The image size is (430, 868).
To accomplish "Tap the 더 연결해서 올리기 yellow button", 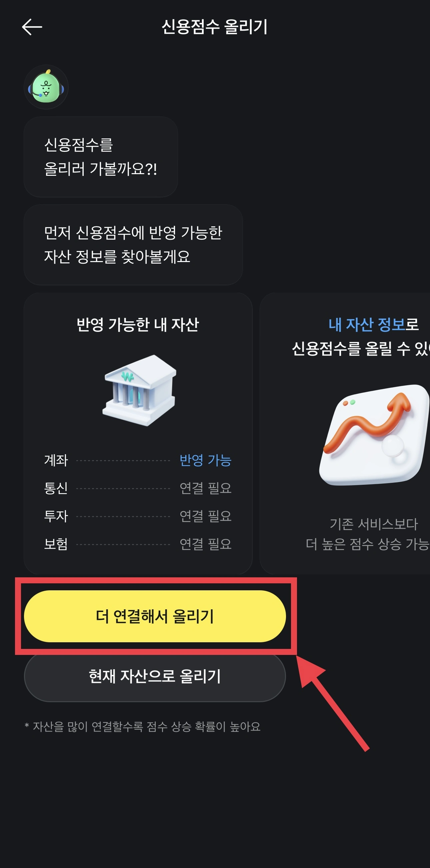I will (x=155, y=616).
